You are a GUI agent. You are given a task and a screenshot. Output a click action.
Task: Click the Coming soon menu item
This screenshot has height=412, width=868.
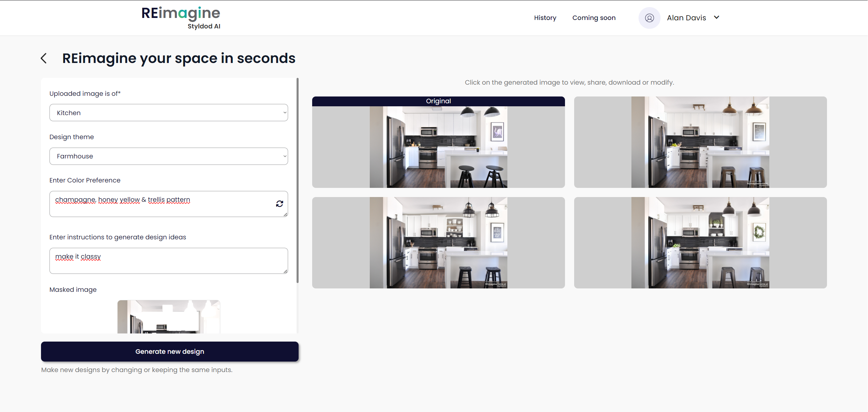594,18
